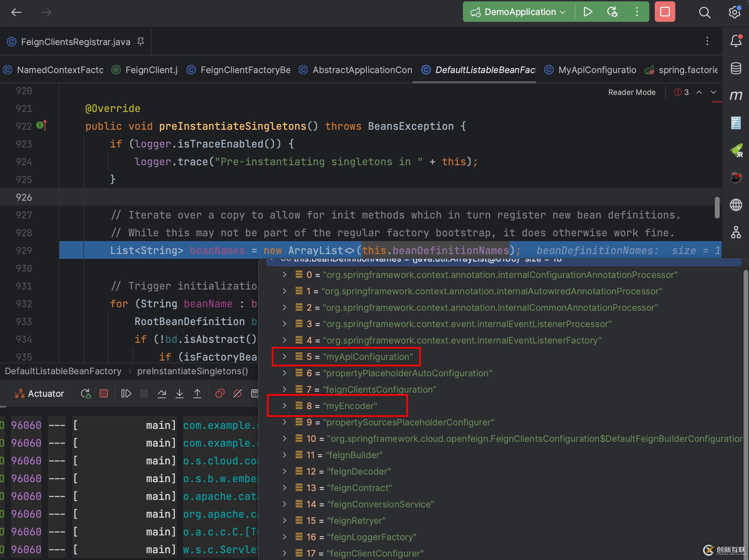Expand the myEncoder list entry
749x560 pixels.
tap(284, 406)
